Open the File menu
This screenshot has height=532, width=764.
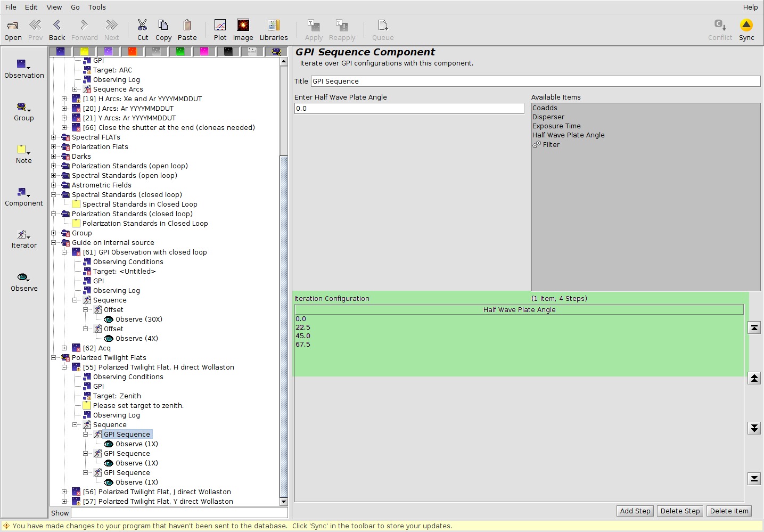(x=11, y=7)
